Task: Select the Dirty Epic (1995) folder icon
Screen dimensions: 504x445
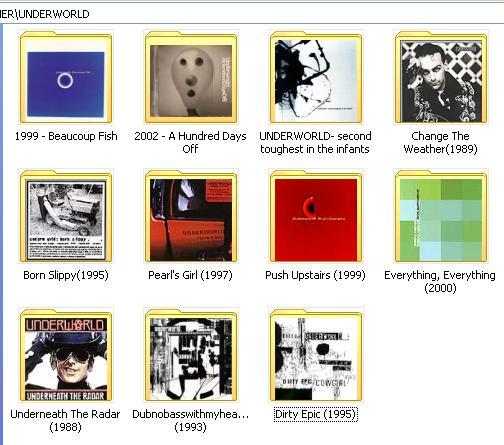Action: (316, 355)
